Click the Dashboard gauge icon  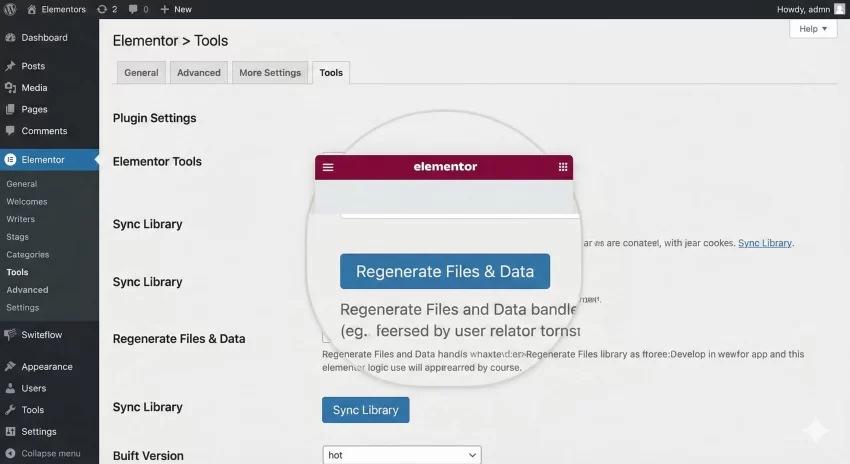(x=10, y=37)
